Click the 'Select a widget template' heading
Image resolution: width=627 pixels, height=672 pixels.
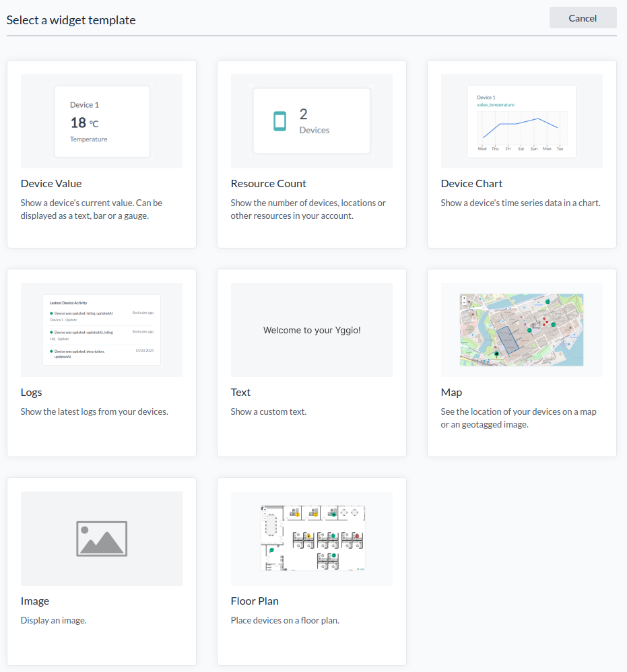71,20
